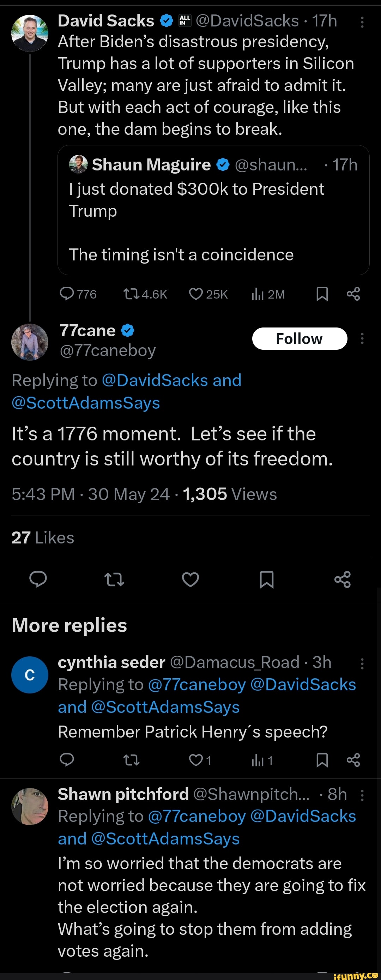This screenshot has width=381, height=980.
Task: View the 27 Likes list
Action: pos(43,537)
